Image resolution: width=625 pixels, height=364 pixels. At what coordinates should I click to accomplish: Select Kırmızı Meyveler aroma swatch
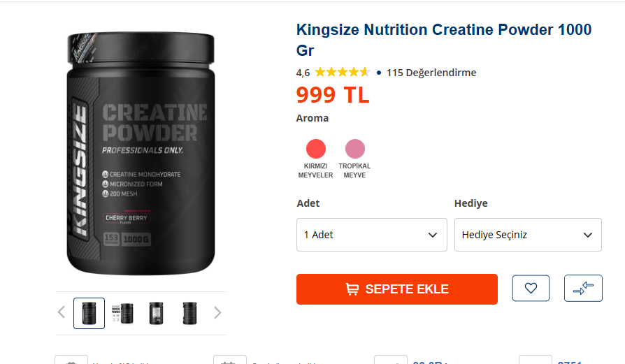(x=316, y=149)
